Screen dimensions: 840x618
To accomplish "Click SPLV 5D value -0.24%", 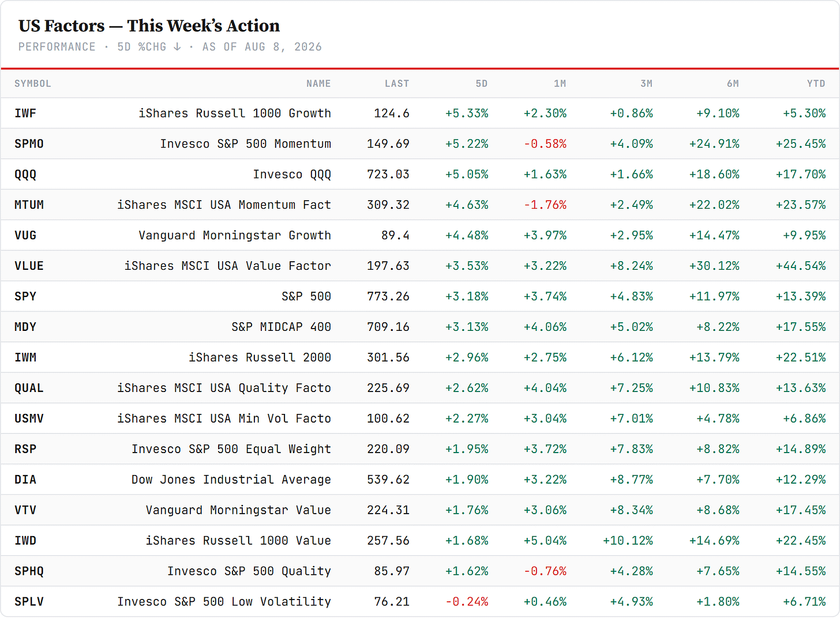I will [x=467, y=602].
